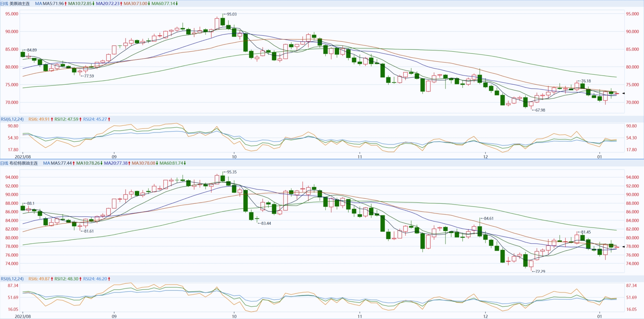Click the 2023/08 date label under WTI RSI
644x319 pixels.
tap(23, 157)
